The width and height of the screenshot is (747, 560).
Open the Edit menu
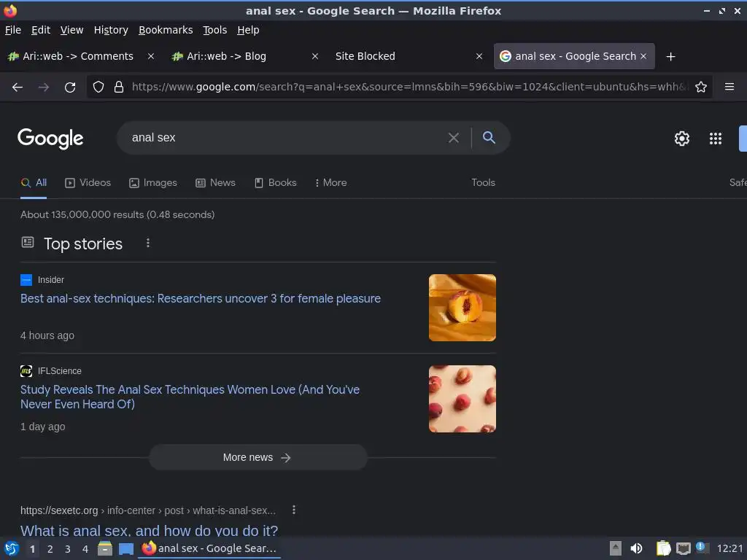(x=41, y=30)
